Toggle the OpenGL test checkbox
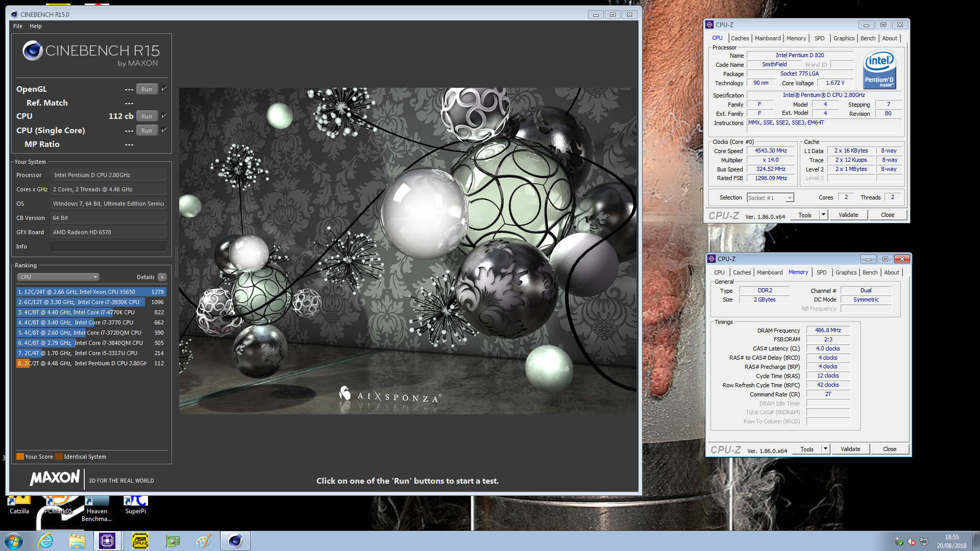The width and height of the screenshot is (980, 551). (164, 89)
